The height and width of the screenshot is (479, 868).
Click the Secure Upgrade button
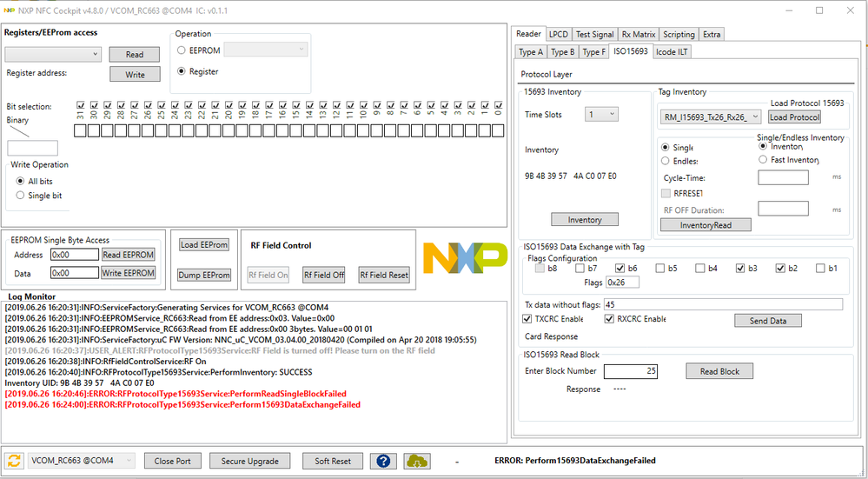pos(250,461)
